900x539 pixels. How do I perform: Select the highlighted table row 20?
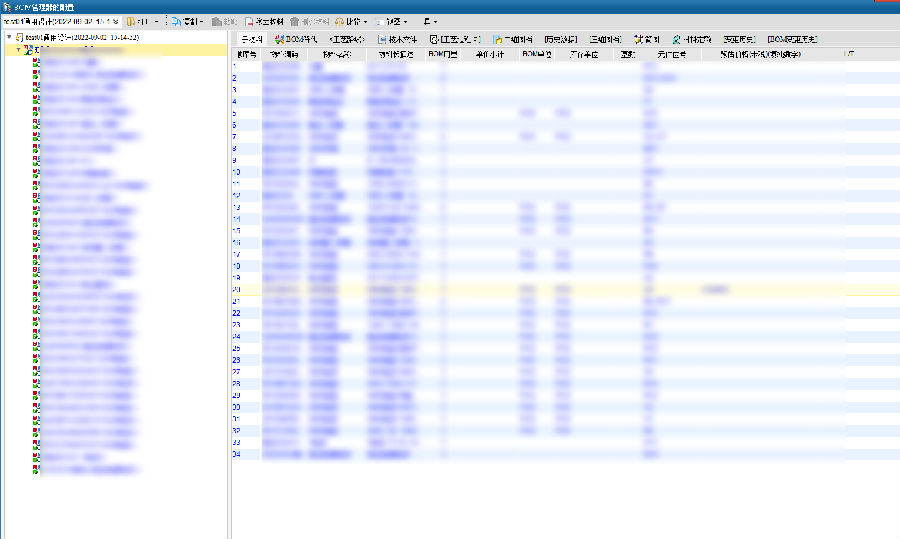565,289
